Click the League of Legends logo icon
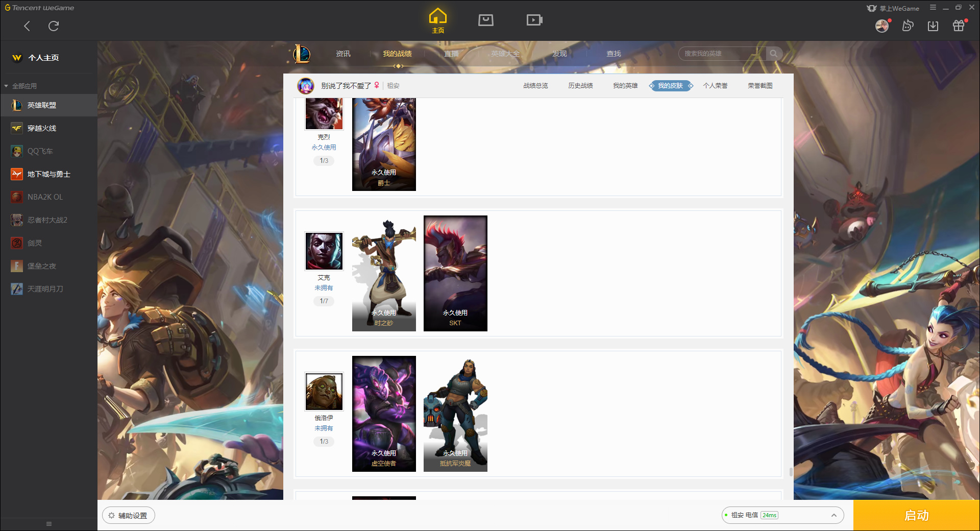Viewport: 980px width, 531px height. pos(302,54)
